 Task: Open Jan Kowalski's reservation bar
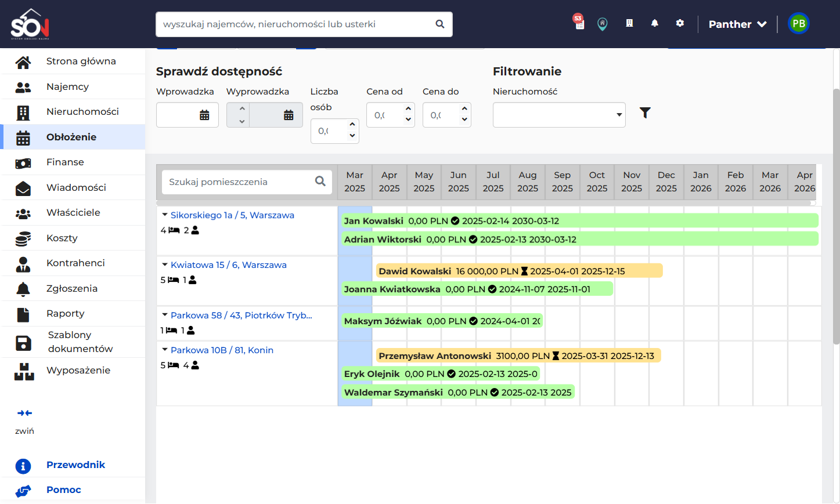[580, 220]
